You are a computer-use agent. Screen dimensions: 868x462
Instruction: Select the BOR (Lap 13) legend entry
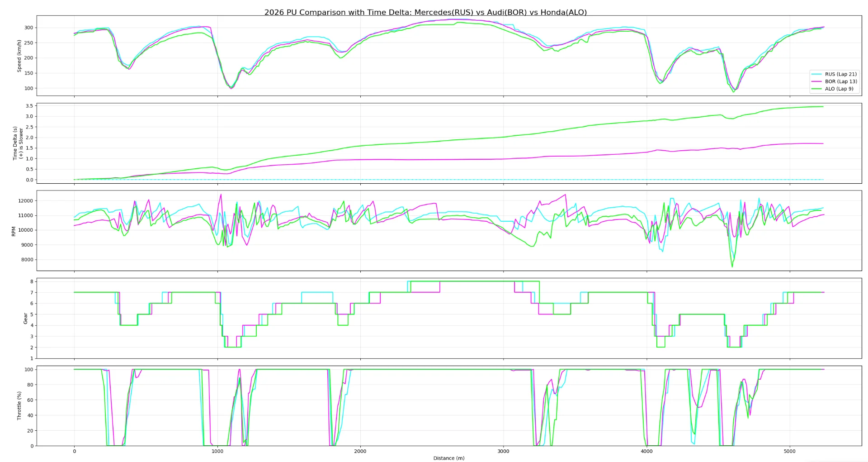pos(840,81)
